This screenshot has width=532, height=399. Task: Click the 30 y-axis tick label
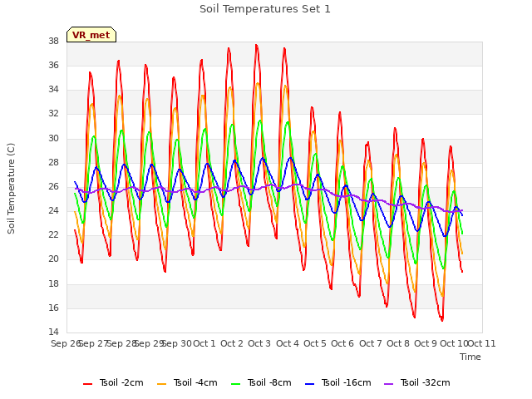click(x=53, y=138)
